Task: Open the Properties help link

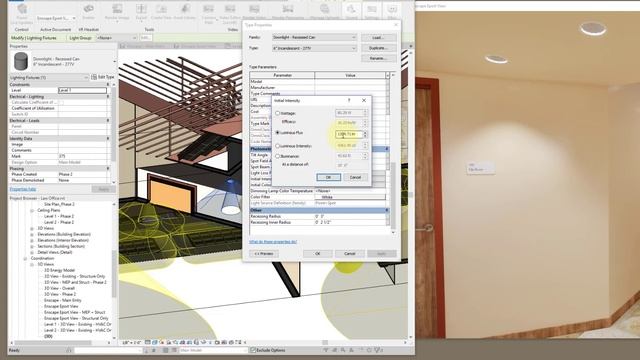Action: [x=23, y=189]
